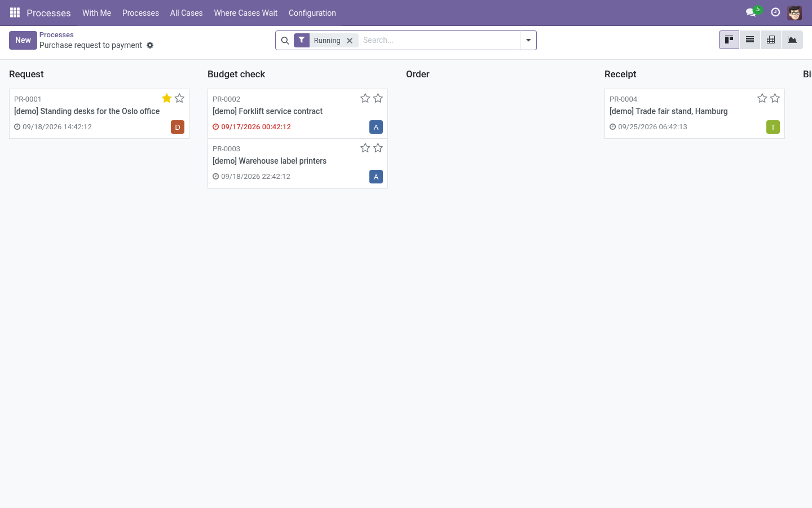Image resolution: width=812 pixels, height=508 pixels.
Task: Click the gear icon beside Purchase request to payment
Action: tap(150, 45)
